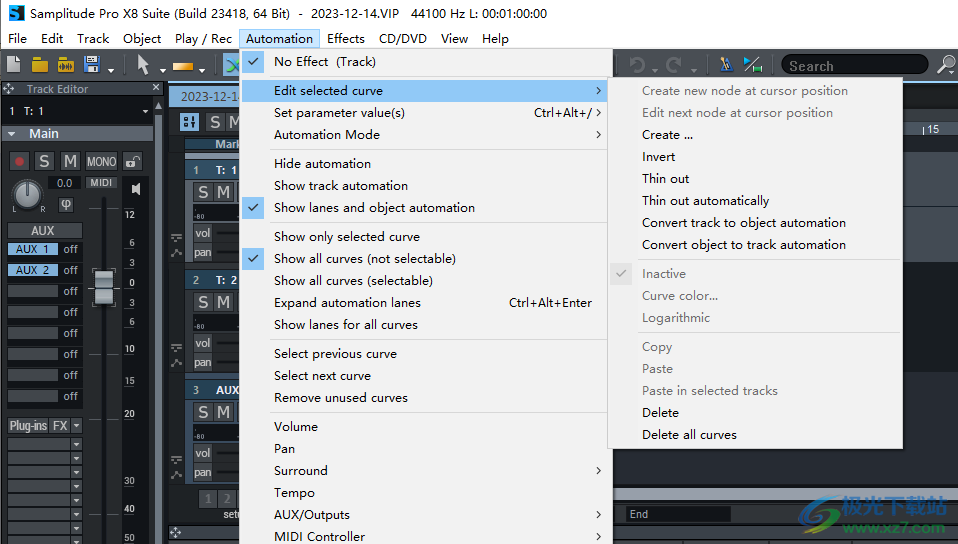
Task: Open the Plug-ins FX dropdown arrow
Action: pyautogui.click(x=76, y=425)
